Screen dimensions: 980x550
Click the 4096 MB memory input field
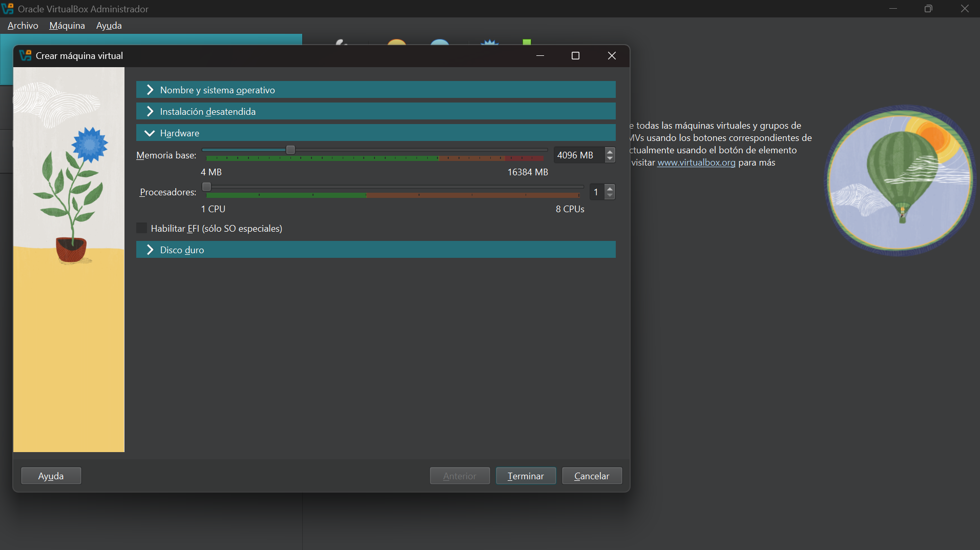578,155
